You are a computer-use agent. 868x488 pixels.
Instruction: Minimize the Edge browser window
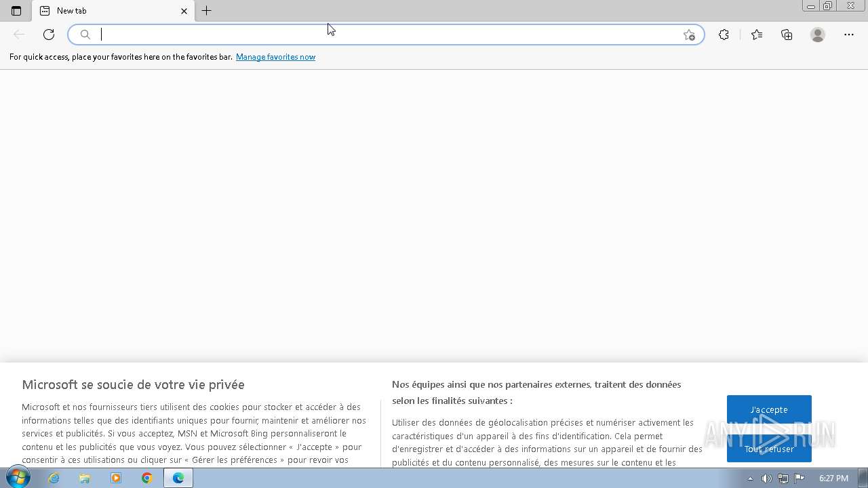[810, 6]
